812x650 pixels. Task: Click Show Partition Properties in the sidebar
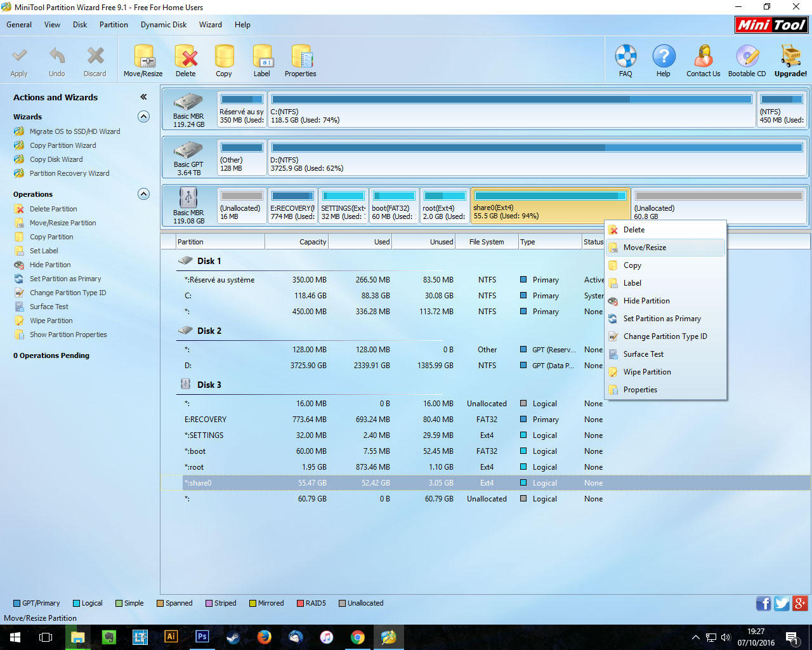pos(68,335)
